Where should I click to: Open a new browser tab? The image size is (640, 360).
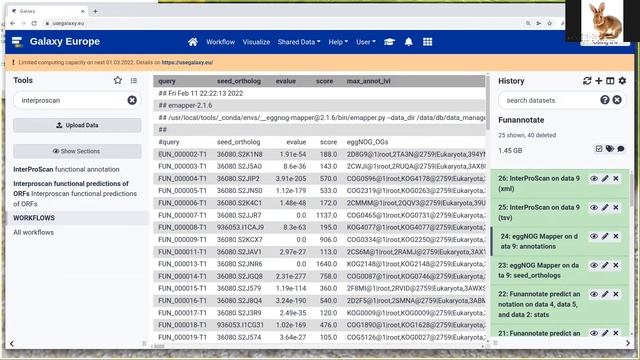coord(95,11)
